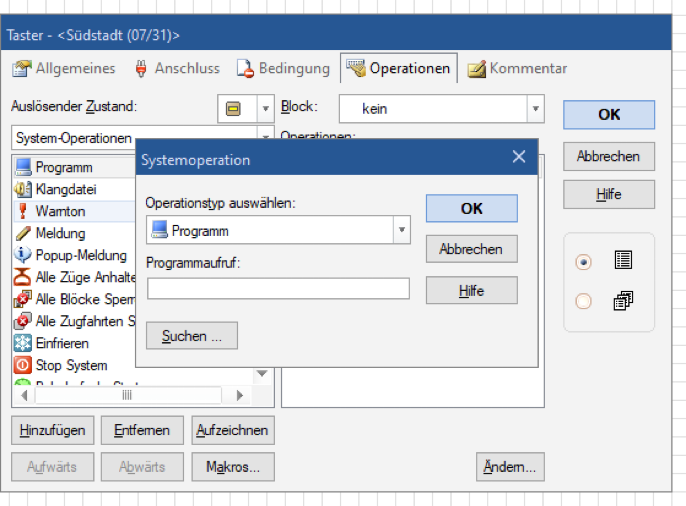This screenshot has width=686, height=506.
Task: Switch to the Operationen tab
Action: pos(399,68)
